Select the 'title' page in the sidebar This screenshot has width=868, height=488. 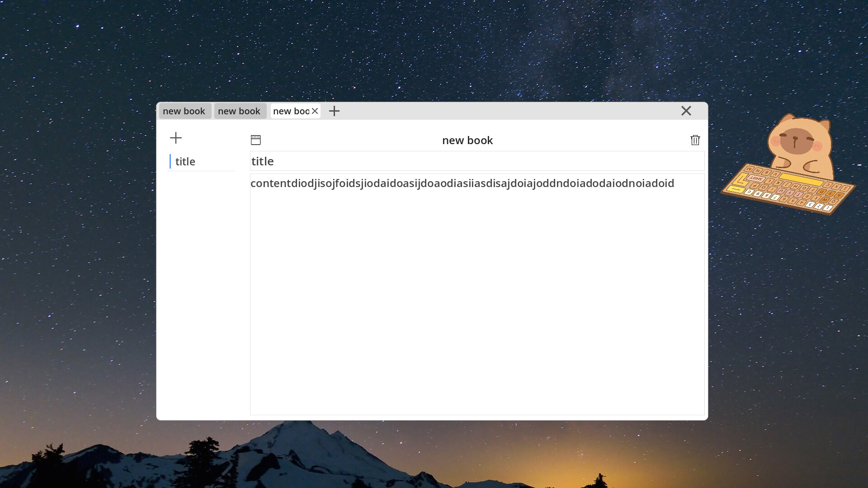click(x=185, y=162)
